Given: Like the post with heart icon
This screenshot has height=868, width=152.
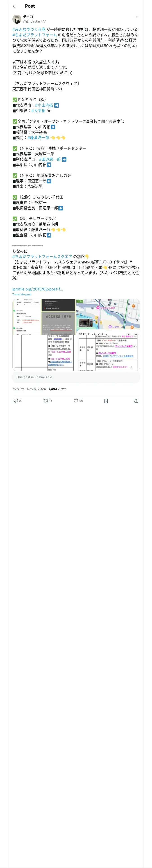Looking at the screenshot, I should pos(76,401).
